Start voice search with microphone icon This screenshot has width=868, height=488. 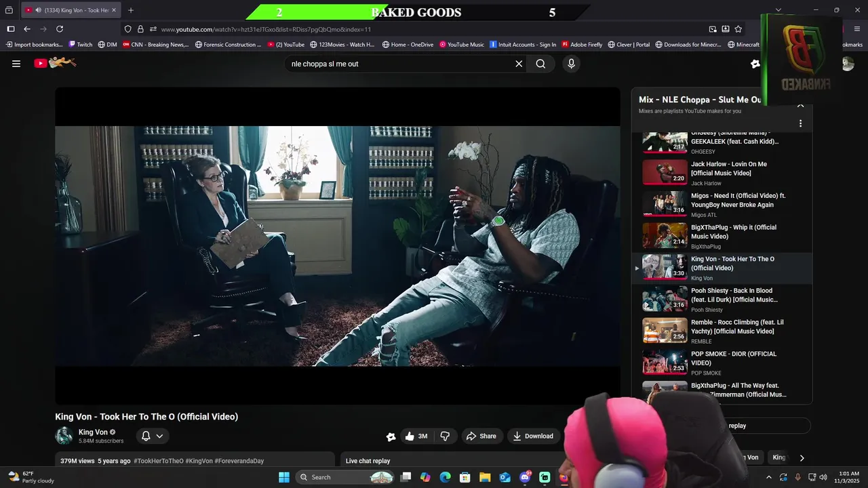pyautogui.click(x=571, y=64)
